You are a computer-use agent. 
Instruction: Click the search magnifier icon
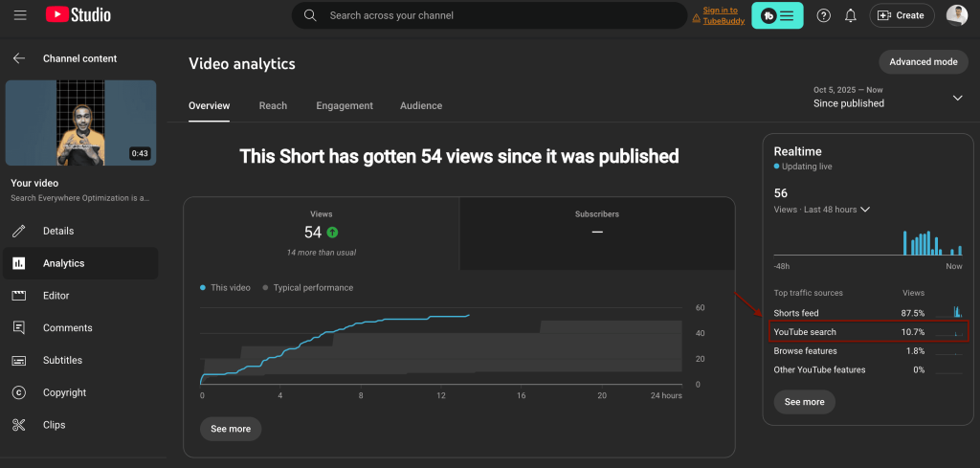310,15
